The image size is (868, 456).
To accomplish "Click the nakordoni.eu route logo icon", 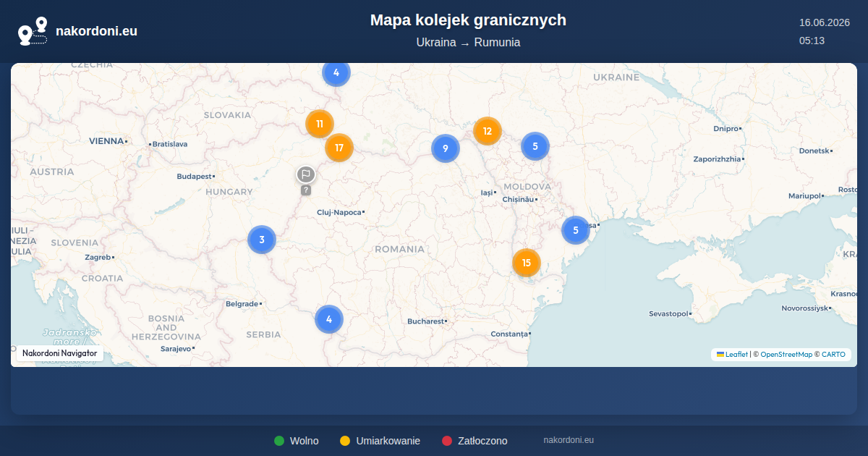I will tap(33, 31).
